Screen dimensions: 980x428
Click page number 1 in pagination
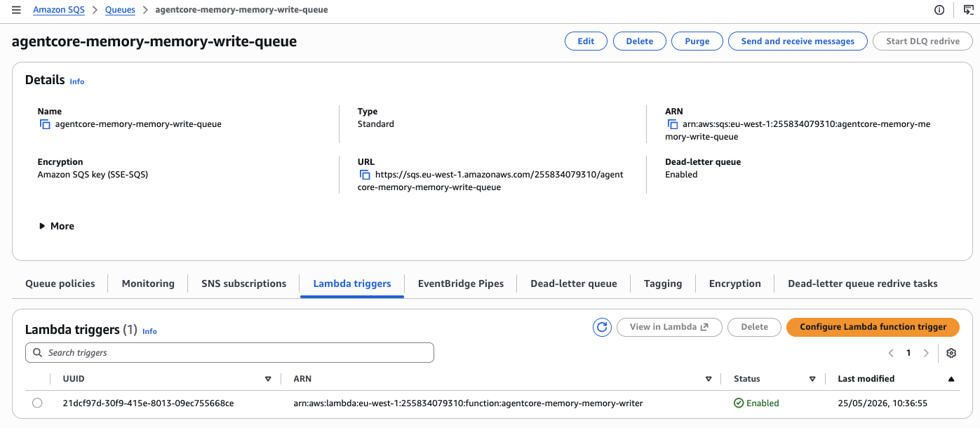(x=908, y=353)
